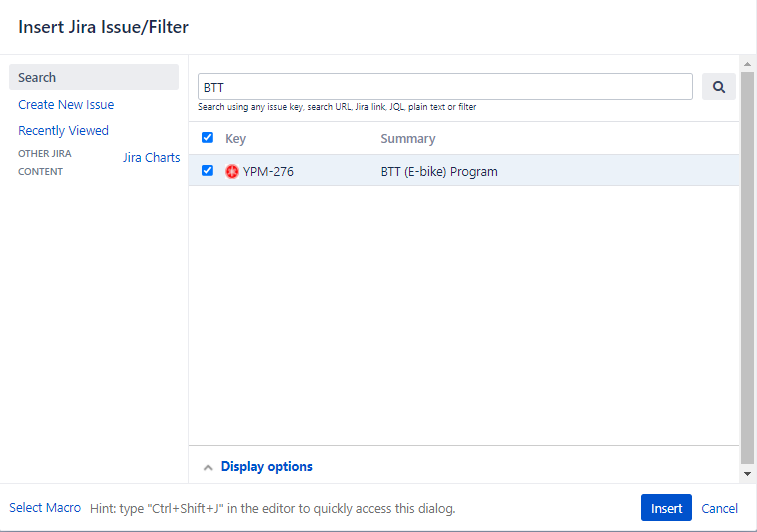This screenshot has height=532, width=757.
Task: Click the vertical scrollbar thumb
Action: 747,268
